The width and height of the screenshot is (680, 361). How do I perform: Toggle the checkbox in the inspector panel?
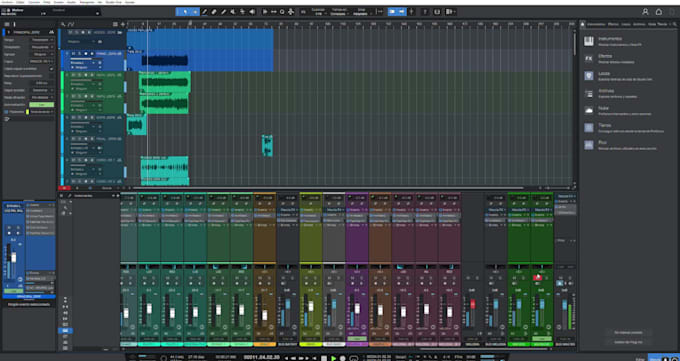[x=52, y=69]
